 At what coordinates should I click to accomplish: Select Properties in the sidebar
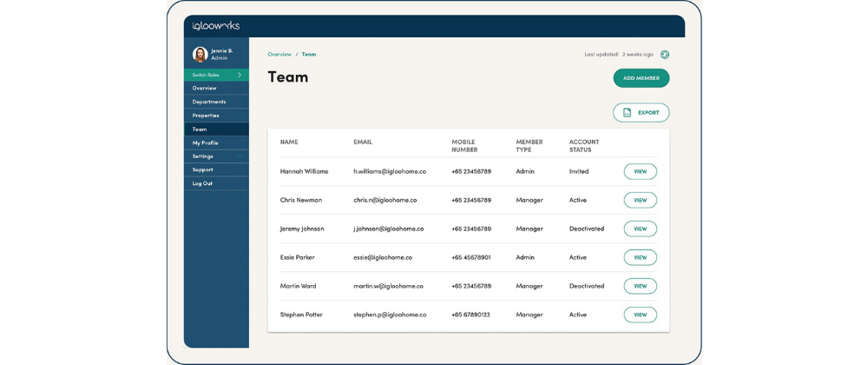(206, 116)
